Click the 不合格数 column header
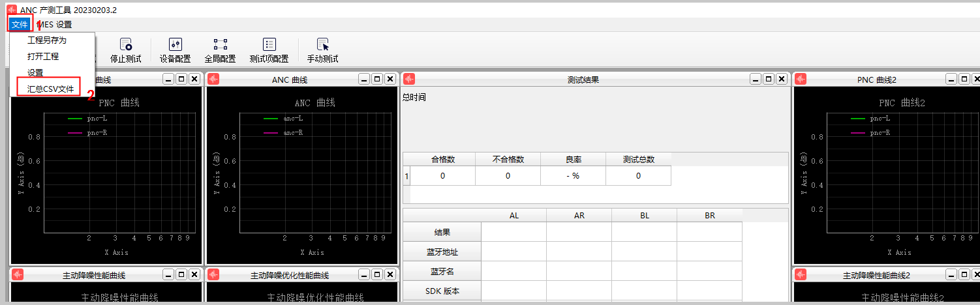Image resolution: width=980 pixels, height=305 pixels. (x=508, y=159)
